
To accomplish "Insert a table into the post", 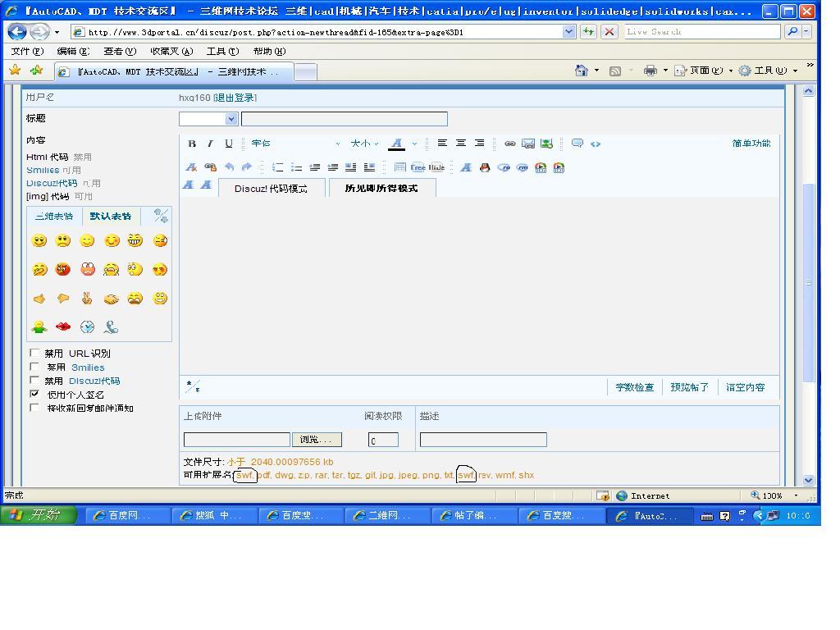I will point(400,167).
